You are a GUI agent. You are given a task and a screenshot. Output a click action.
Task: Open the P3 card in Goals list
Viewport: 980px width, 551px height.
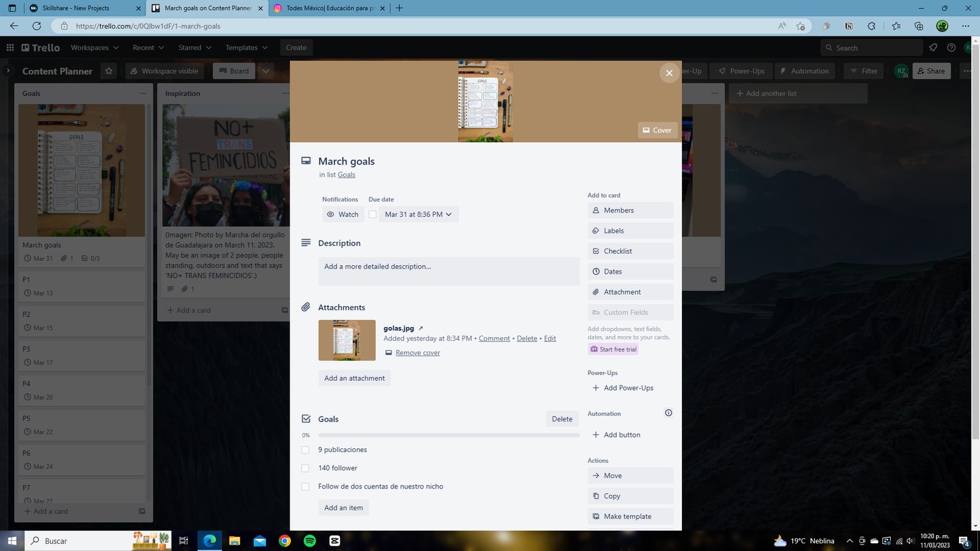pyautogui.click(x=82, y=356)
